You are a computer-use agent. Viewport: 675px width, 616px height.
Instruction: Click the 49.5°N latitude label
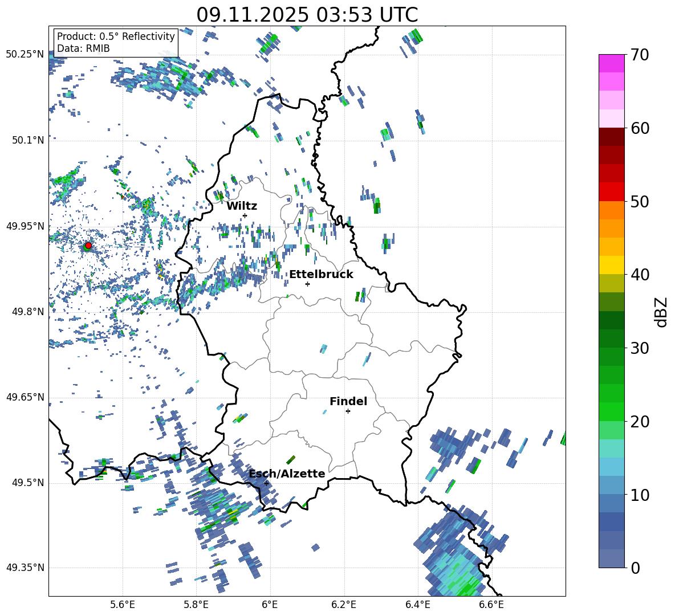(27, 483)
